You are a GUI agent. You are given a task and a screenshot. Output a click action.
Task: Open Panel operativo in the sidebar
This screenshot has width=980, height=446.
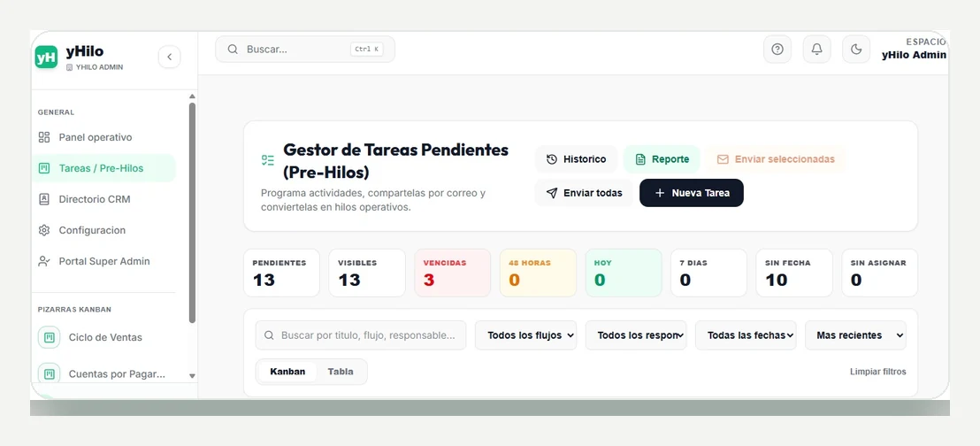pos(103,137)
